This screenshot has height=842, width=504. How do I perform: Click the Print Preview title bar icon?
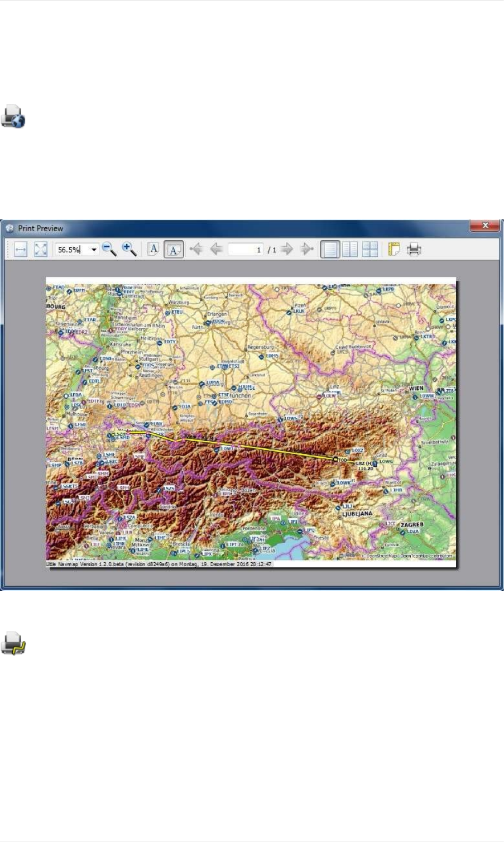pos(9,228)
